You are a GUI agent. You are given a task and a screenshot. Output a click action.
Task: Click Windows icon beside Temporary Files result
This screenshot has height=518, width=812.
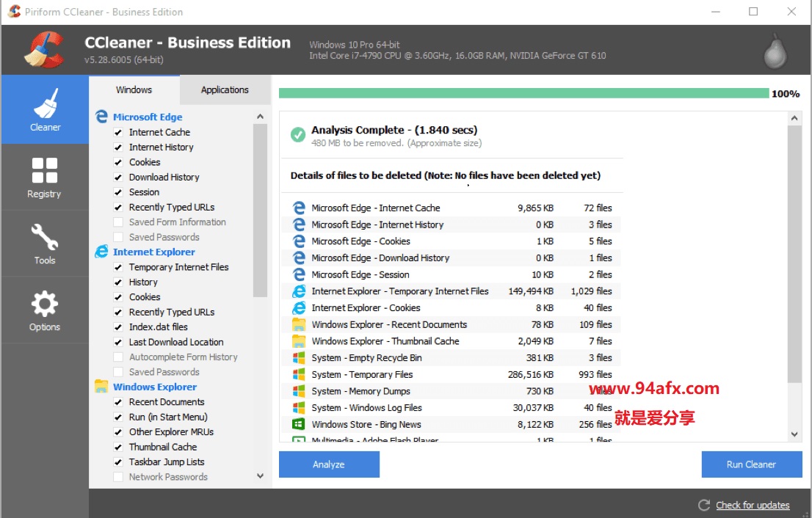(299, 374)
